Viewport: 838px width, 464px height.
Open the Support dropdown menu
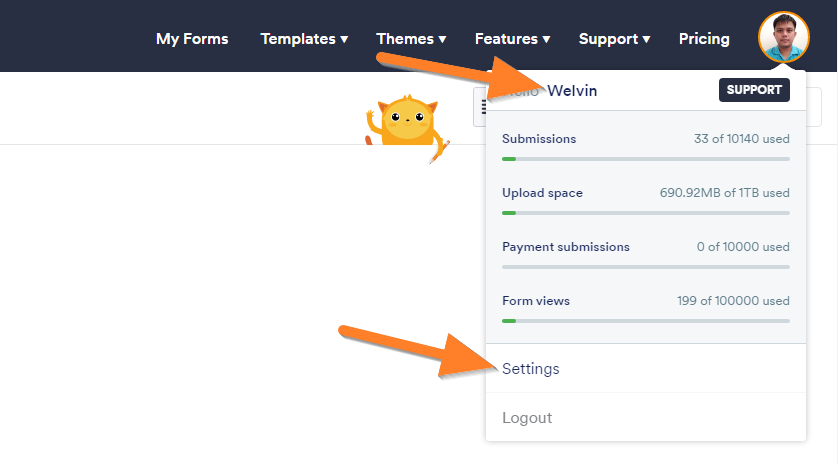coord(615,39)
